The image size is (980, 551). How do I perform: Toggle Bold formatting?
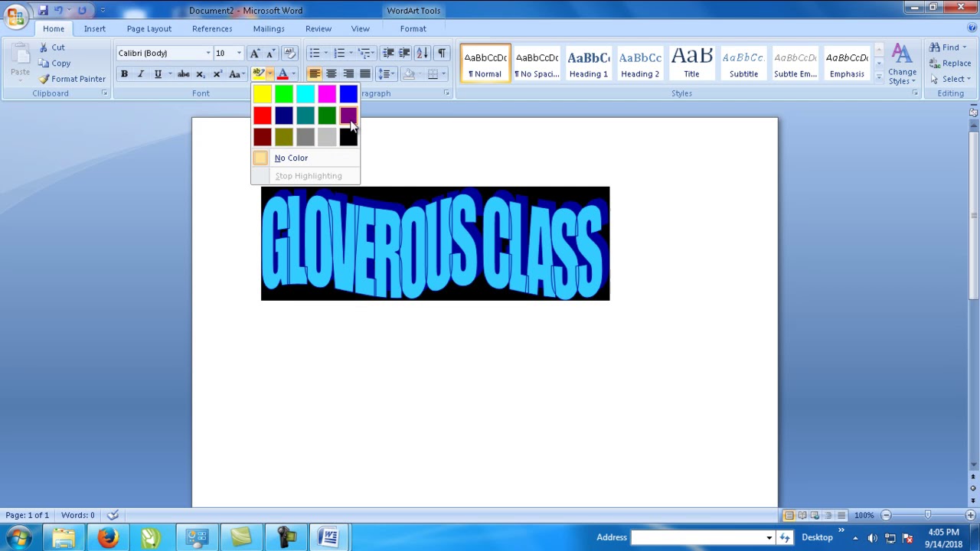[x=124, y=74]
